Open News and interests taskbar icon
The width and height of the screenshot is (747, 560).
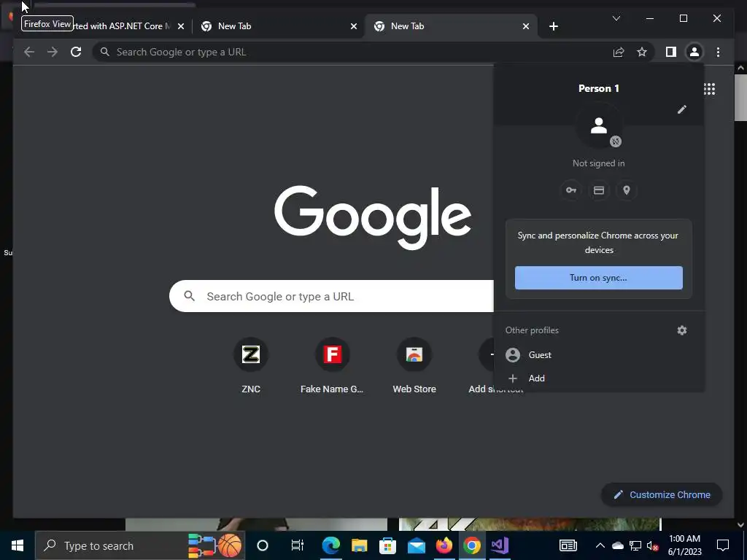[568, 545]
